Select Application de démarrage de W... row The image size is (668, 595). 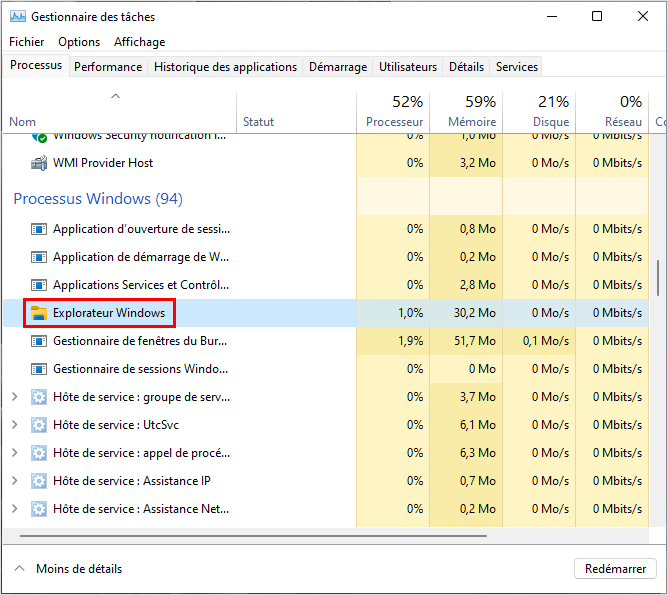[x=326, y=257]
